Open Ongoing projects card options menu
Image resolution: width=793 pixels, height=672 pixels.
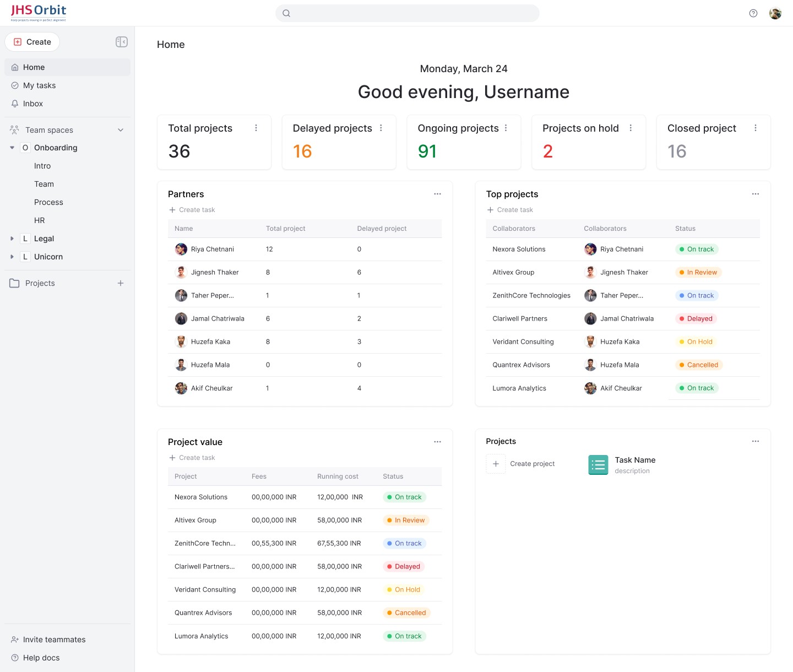506,128
